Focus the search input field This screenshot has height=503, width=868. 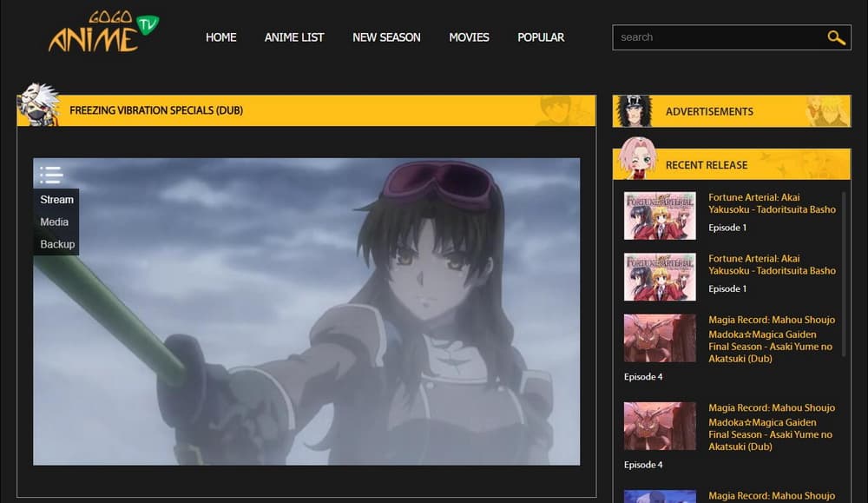coord(716,37)
